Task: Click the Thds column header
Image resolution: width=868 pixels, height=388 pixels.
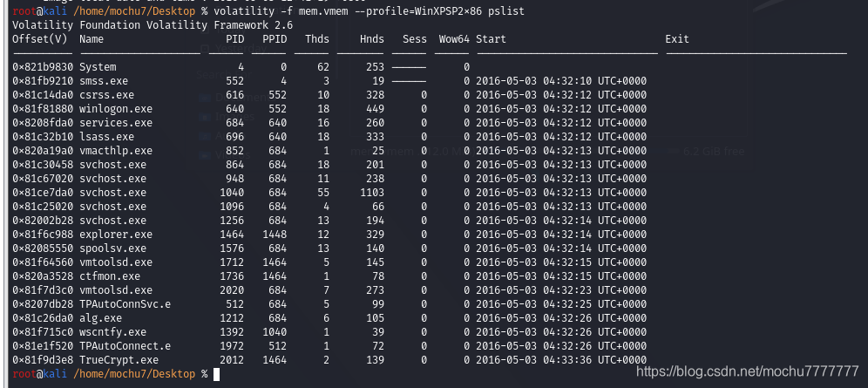Action: pyautogui.click(x=317, y=39)
